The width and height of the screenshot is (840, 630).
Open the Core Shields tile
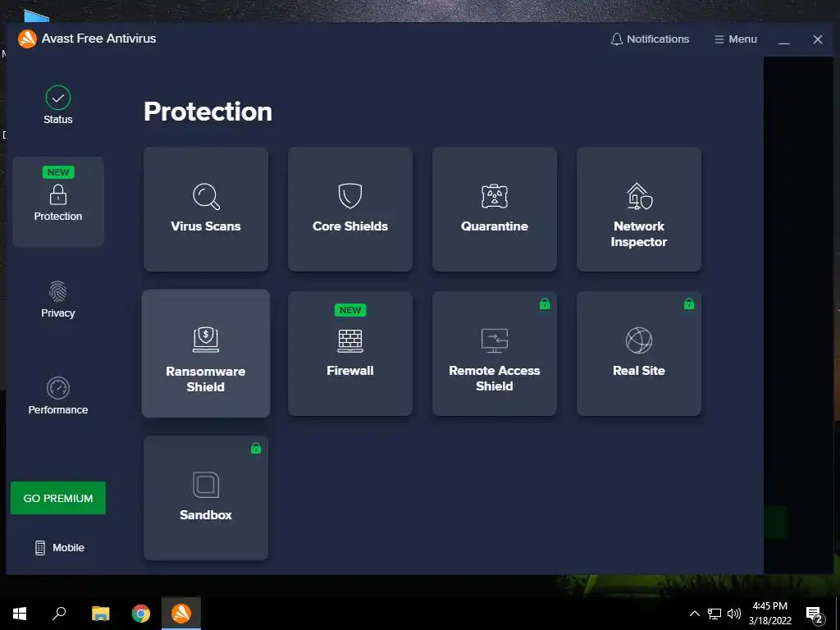[349, 209]
